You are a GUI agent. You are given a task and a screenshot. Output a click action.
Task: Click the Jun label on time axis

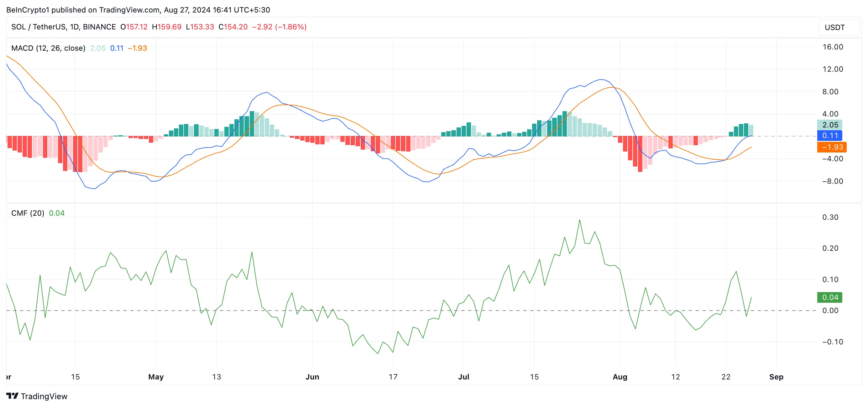(312, 377)
